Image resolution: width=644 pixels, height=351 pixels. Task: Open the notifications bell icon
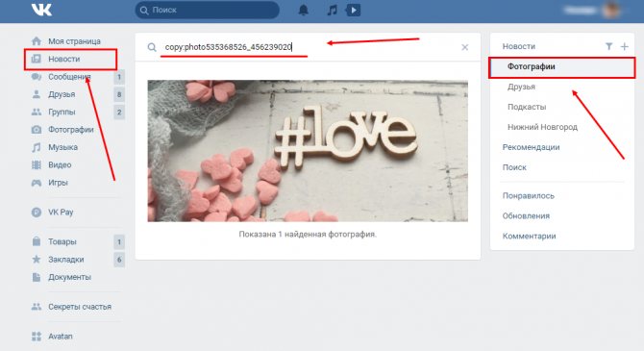303,10
